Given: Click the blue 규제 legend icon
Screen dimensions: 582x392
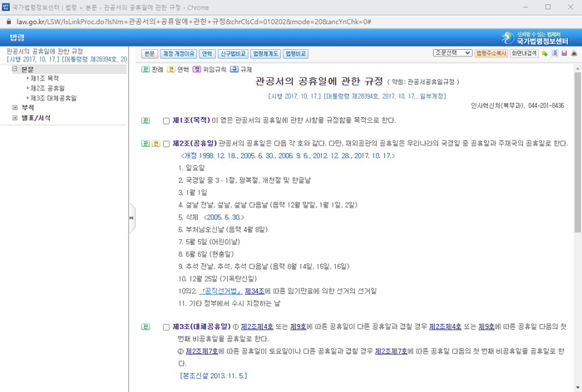Looking at the screenshot, I should coord(234,70).
